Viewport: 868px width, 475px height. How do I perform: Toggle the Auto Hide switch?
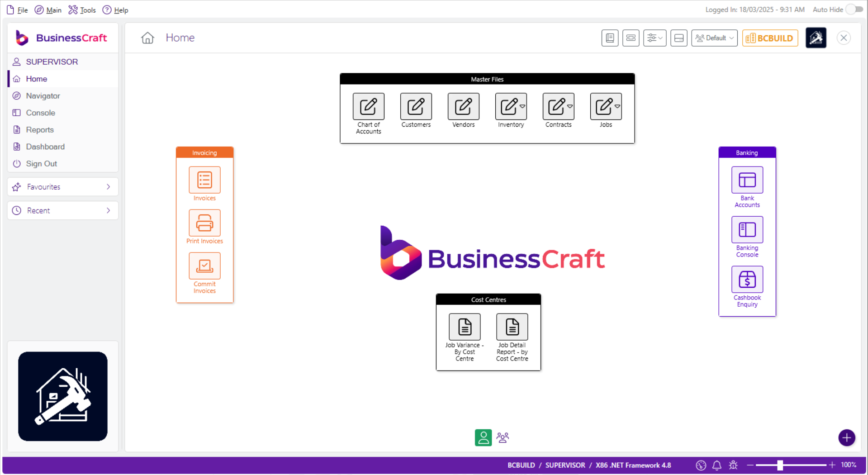pos(854,9)
